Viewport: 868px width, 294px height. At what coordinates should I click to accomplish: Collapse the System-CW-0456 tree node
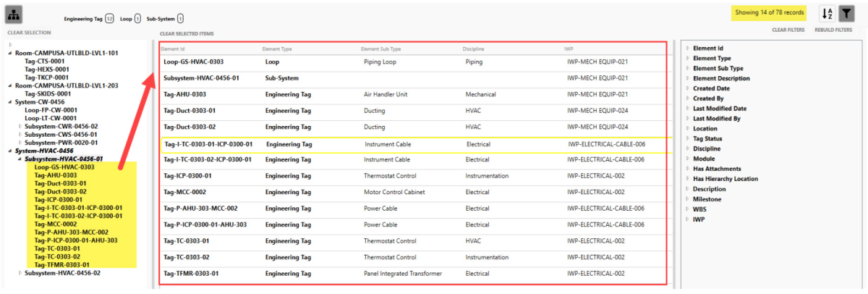click(x=10, y=102)
